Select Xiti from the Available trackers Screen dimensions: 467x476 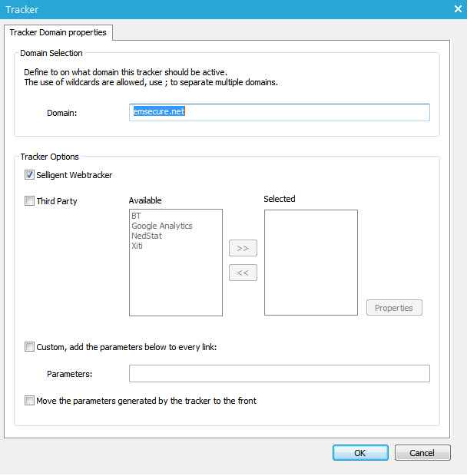pyautogui.click(x=137, y=246)
